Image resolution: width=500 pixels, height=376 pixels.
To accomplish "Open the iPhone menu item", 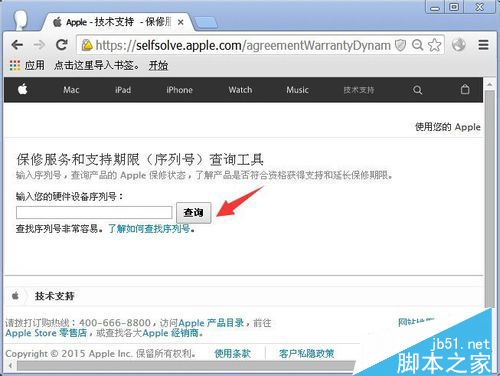I will [179, 90].
